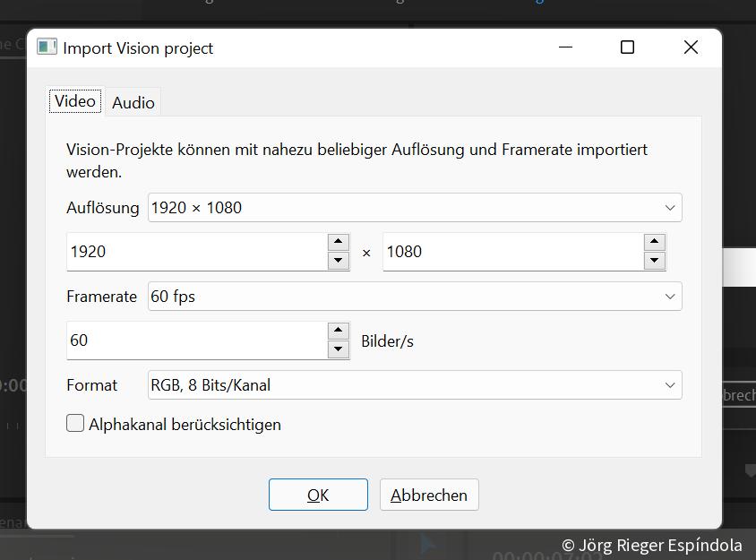This screenshot has width=756, height=560.
Task: Maximize the Import Vision project dialog
Action: pyautogui.click(x=629, y=47)
